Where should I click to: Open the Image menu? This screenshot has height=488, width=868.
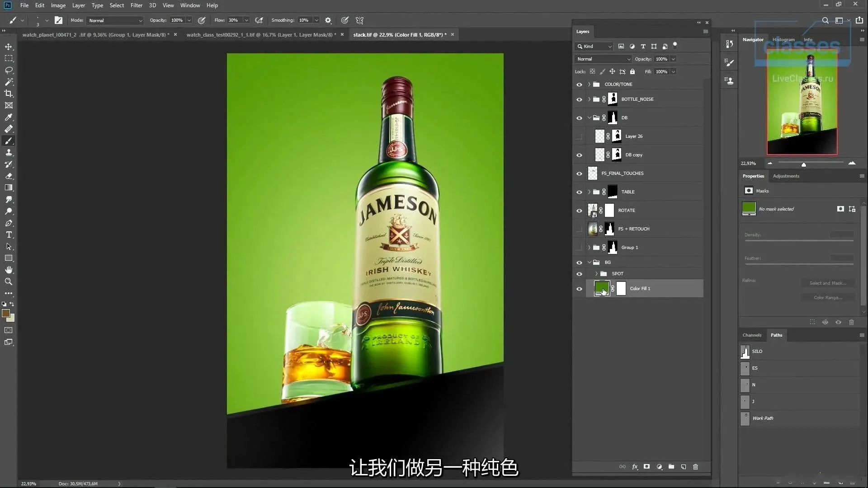click(58, 5)
